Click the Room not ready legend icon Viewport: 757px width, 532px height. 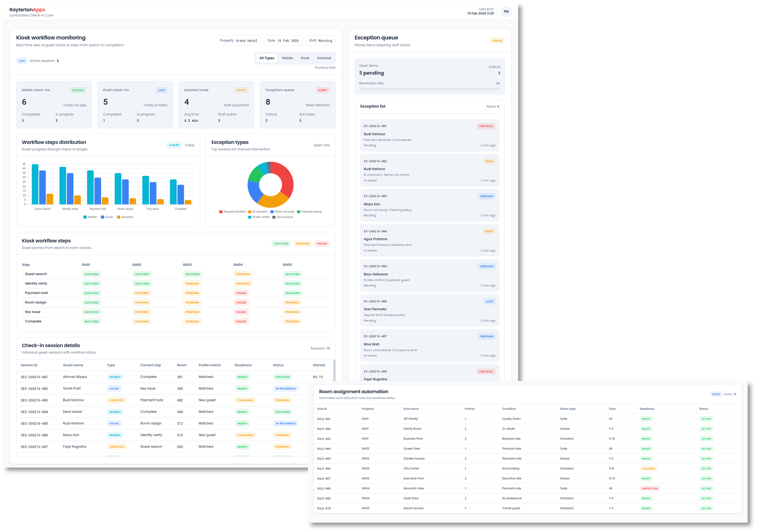pyautogui.click(x=272, y=212)
